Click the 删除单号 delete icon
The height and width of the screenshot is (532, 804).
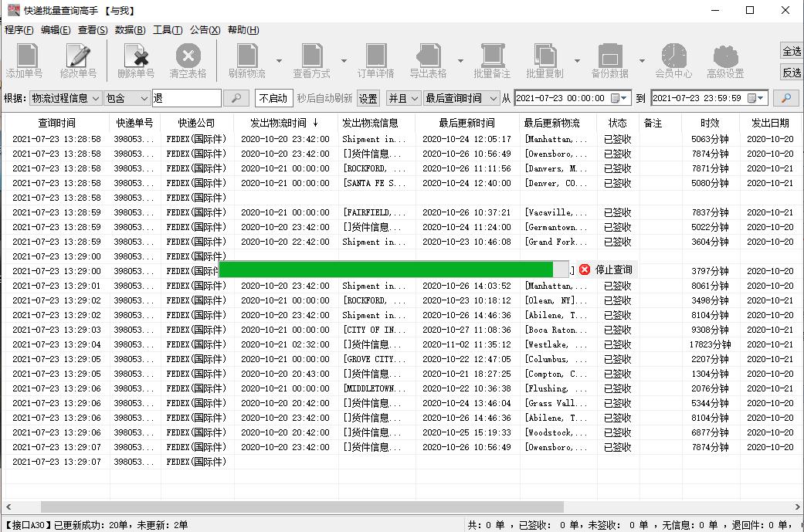(x=137, y=58)
